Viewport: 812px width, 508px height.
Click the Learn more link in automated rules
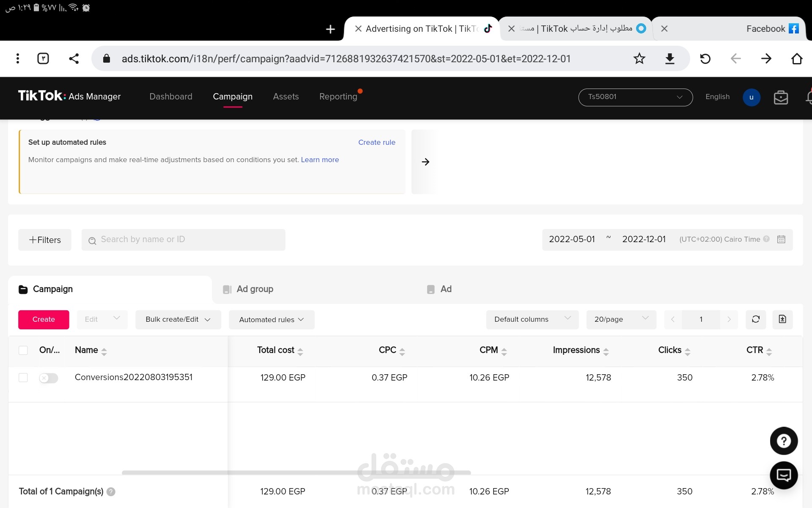click(x=320, y=160)
